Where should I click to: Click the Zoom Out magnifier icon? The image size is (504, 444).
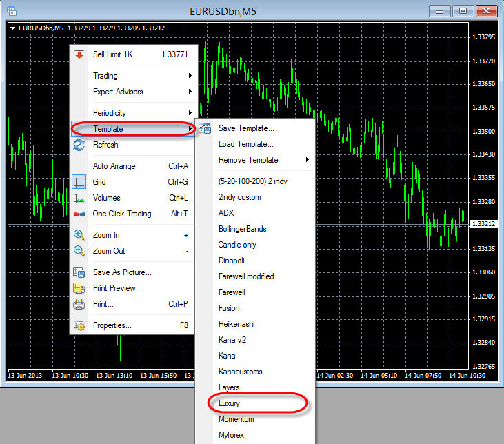tap(79, 251)
